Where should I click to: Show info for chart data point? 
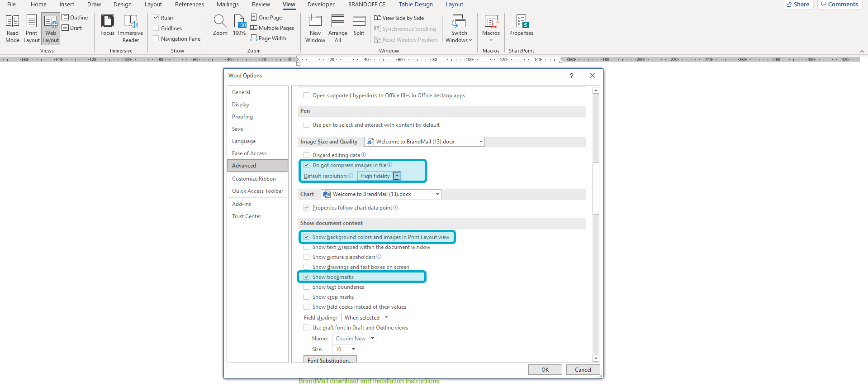point(396,207)
